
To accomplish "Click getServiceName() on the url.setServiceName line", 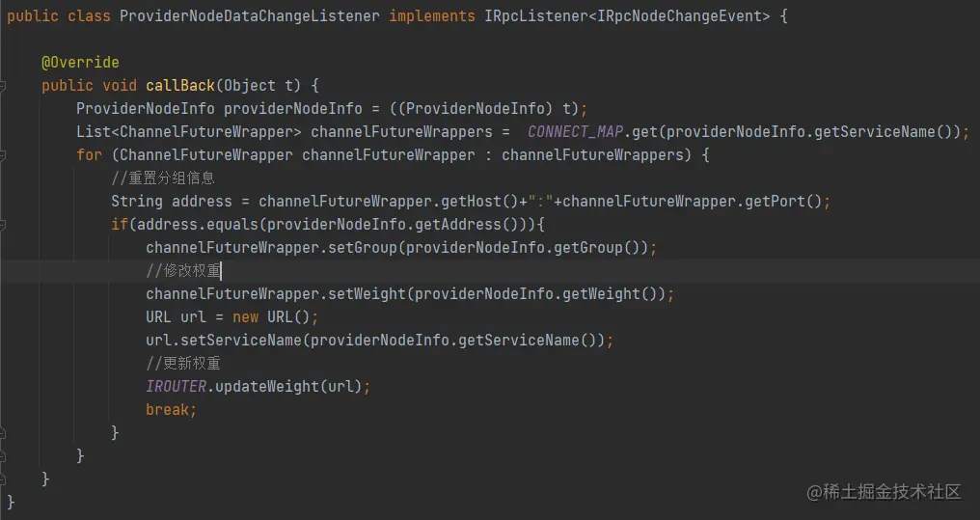I will click(528, 340).
